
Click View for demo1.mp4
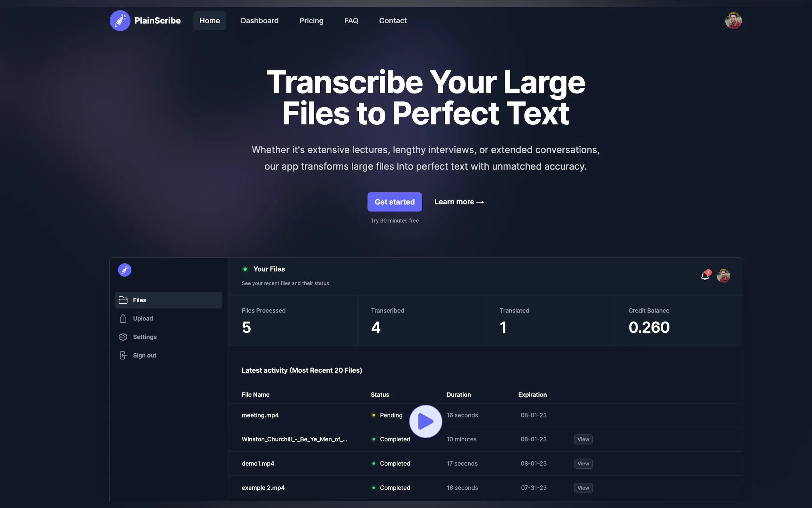[583, 463]
